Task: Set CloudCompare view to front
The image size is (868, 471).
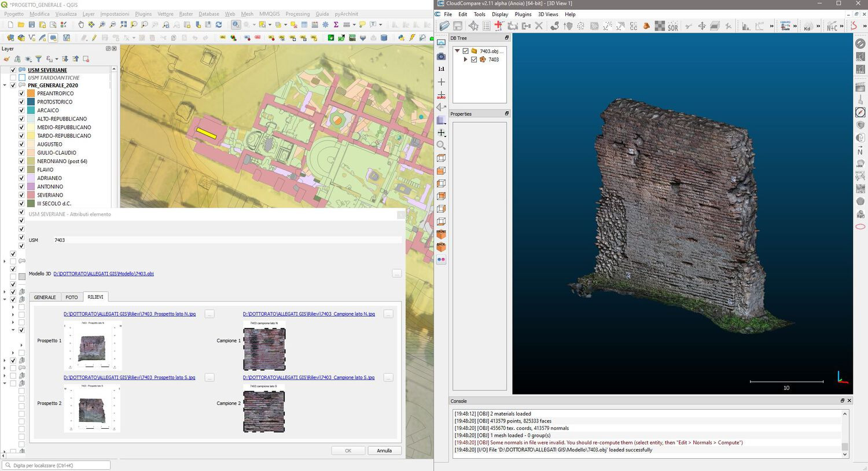Action: point(441,234)
